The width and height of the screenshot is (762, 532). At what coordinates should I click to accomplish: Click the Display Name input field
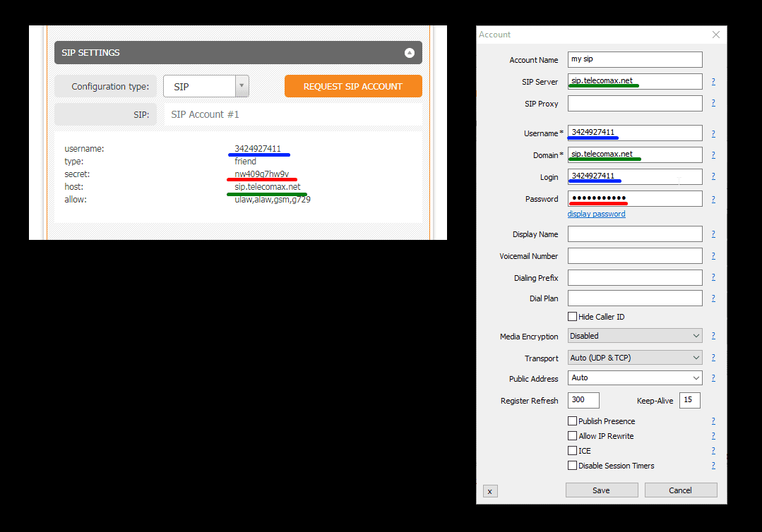[x=635, y=234]
